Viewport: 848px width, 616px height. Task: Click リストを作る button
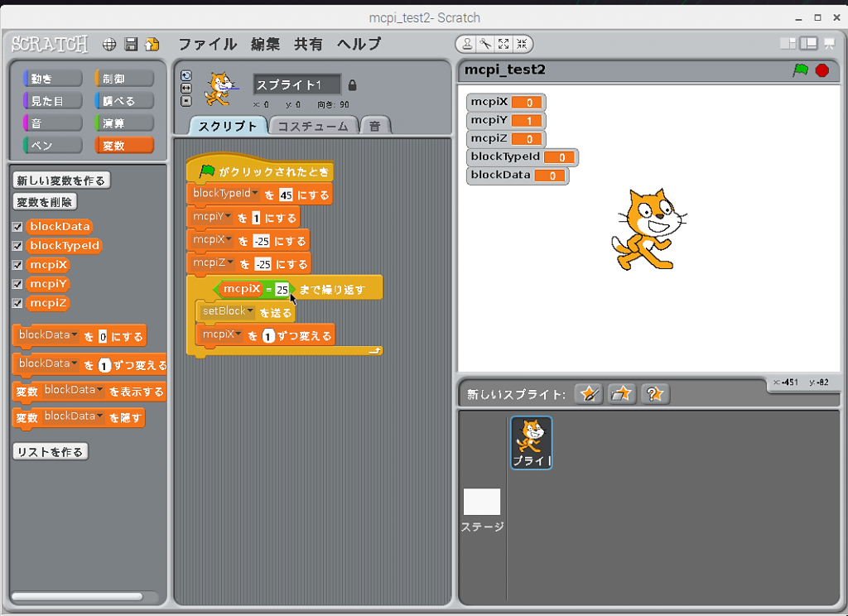51,451
